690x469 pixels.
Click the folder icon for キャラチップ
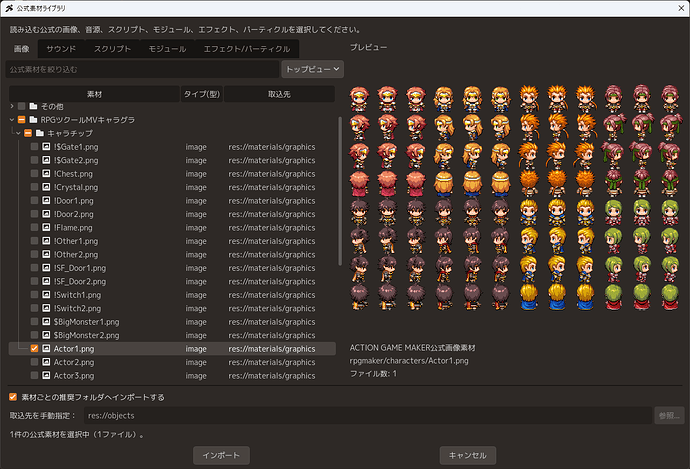click(40, 133)
